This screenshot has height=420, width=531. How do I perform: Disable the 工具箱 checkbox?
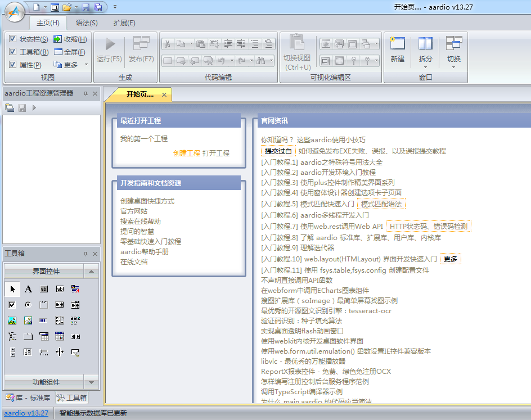pos(13,51)
